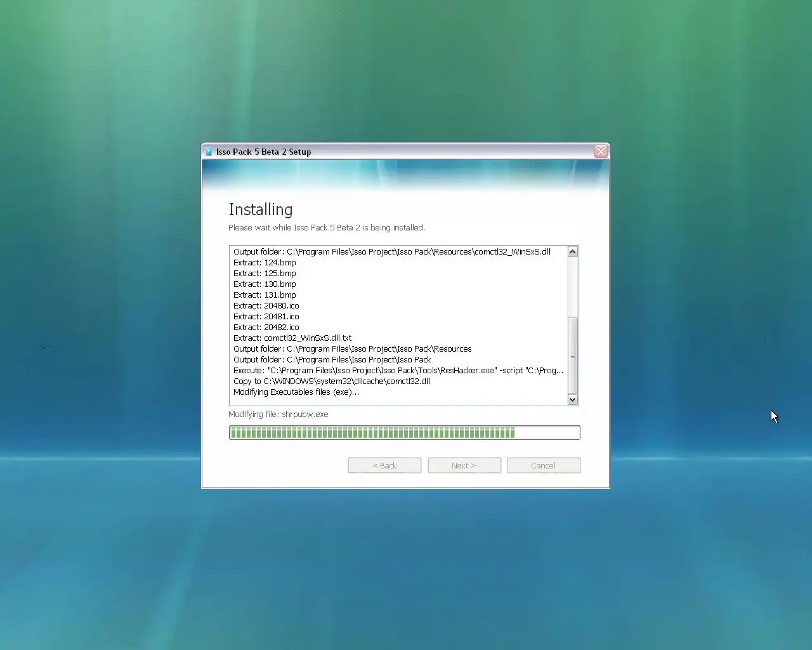This screenshot has width=812, height=650.
Task: Select the output folder comctl32_WinSxS.dll line
Action: point(392,251)
